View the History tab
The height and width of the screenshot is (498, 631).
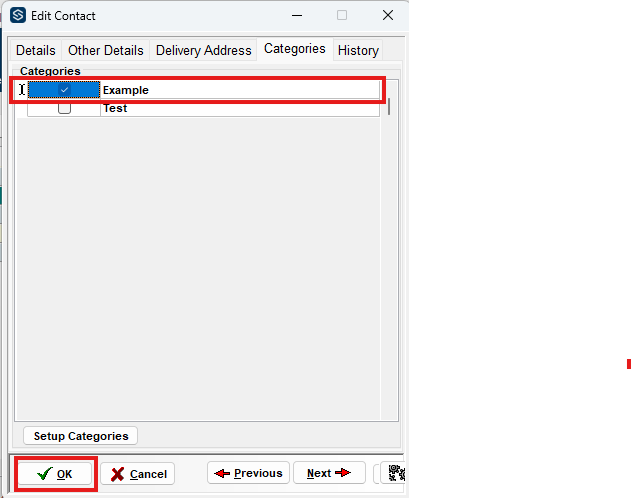tap(358, 50)
